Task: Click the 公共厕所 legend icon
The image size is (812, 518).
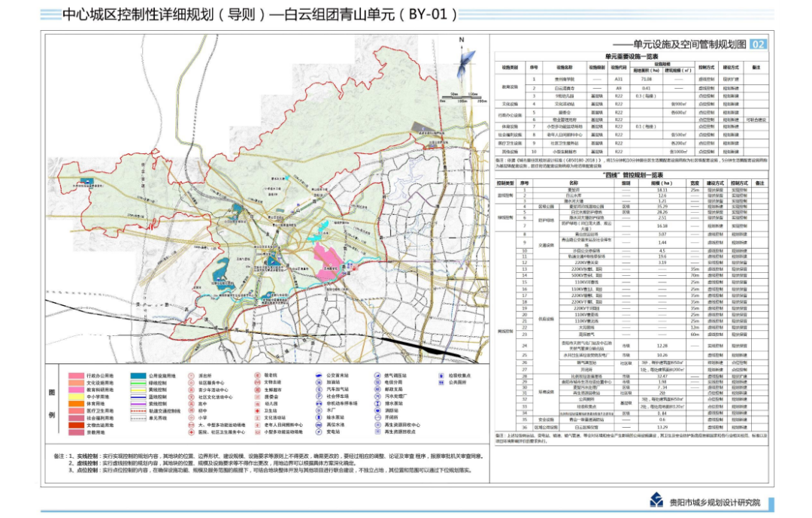Action: coord(441,382)
